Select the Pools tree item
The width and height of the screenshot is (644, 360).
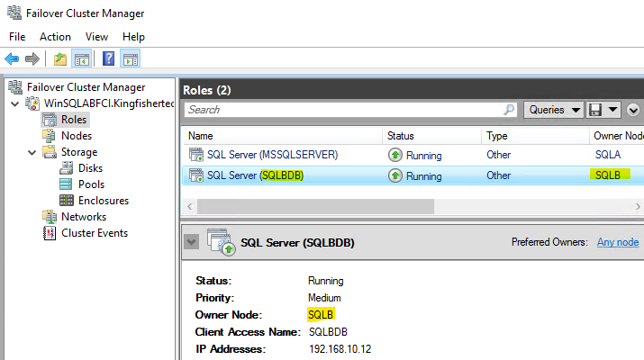pyautogui.click(x=91, y=184)
